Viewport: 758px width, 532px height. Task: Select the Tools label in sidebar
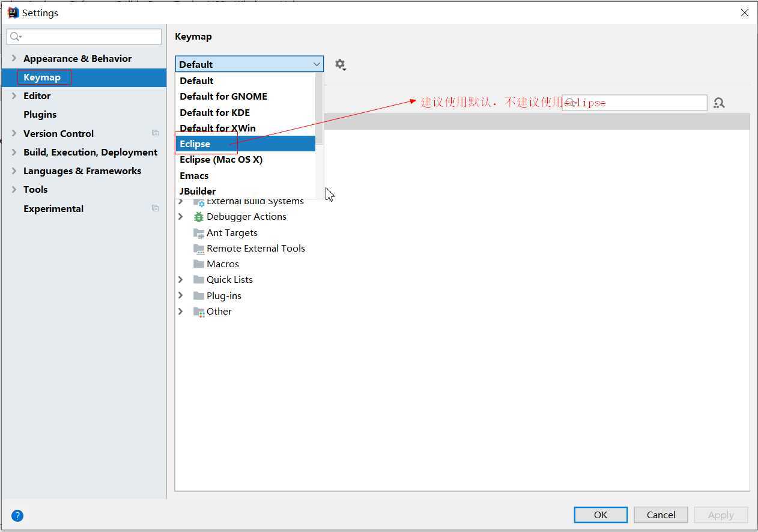pyautogui.click(x=35, y=189)
